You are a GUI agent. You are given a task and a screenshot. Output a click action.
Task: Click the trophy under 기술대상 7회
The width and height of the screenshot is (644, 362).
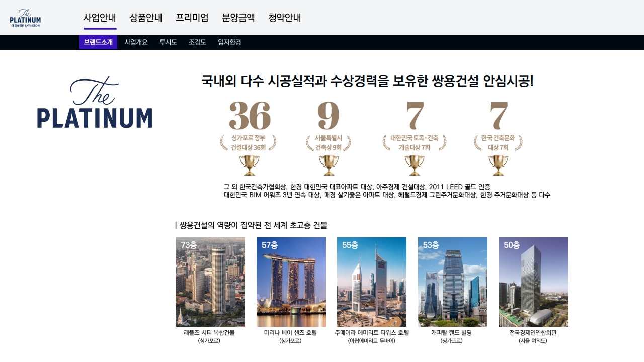tap(414, 165)
